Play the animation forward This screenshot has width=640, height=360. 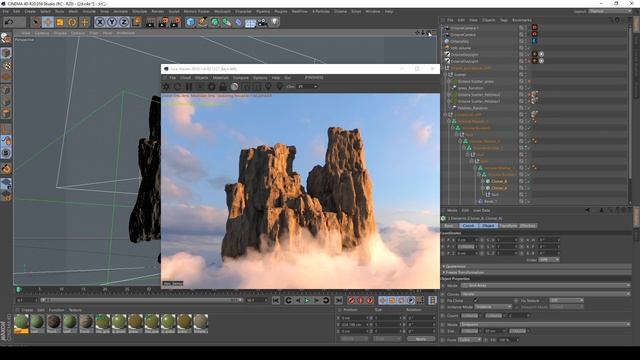(x=307, y=300)
